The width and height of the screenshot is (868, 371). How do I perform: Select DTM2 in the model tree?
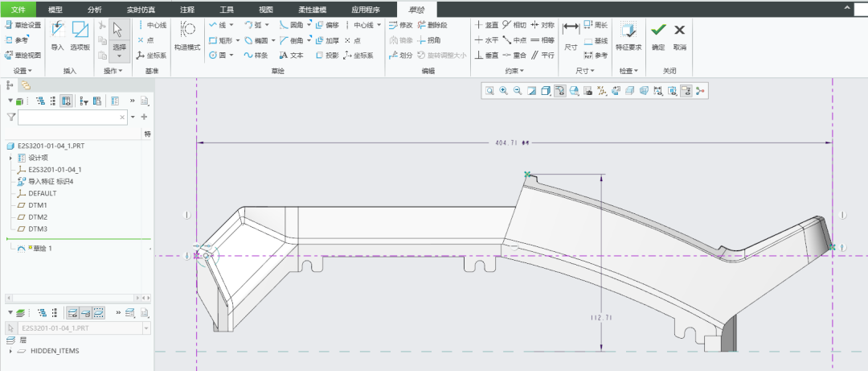38,216
